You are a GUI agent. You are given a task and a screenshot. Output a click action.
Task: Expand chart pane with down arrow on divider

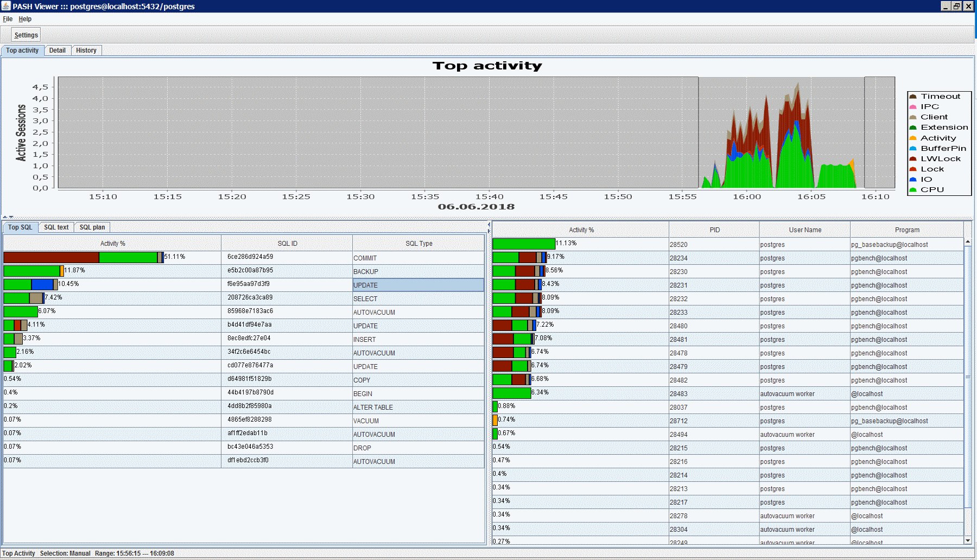[11, 217]
